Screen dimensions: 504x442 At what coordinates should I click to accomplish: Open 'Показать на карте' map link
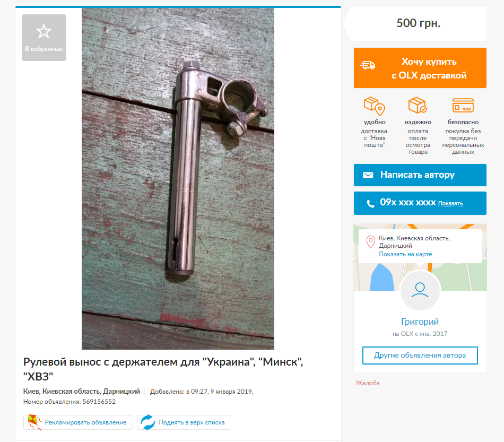click(x=405, y=254)
